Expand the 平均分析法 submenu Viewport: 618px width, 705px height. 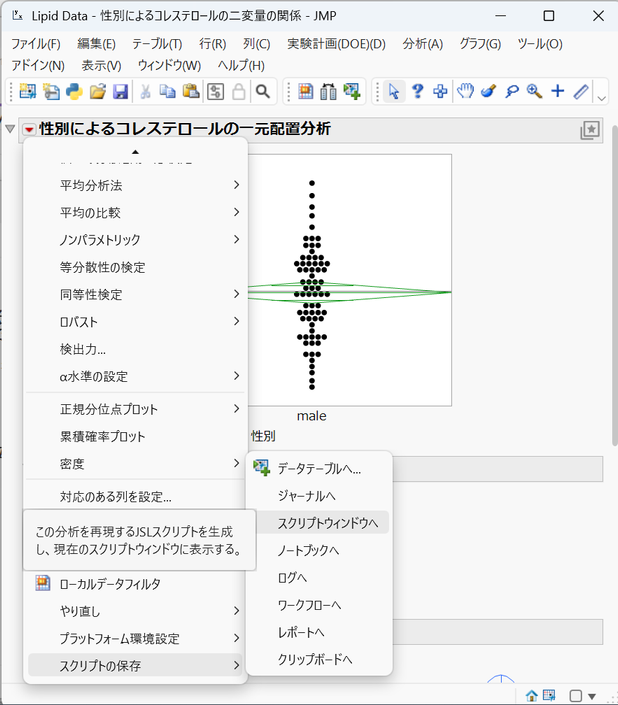(x=134, y=185)
